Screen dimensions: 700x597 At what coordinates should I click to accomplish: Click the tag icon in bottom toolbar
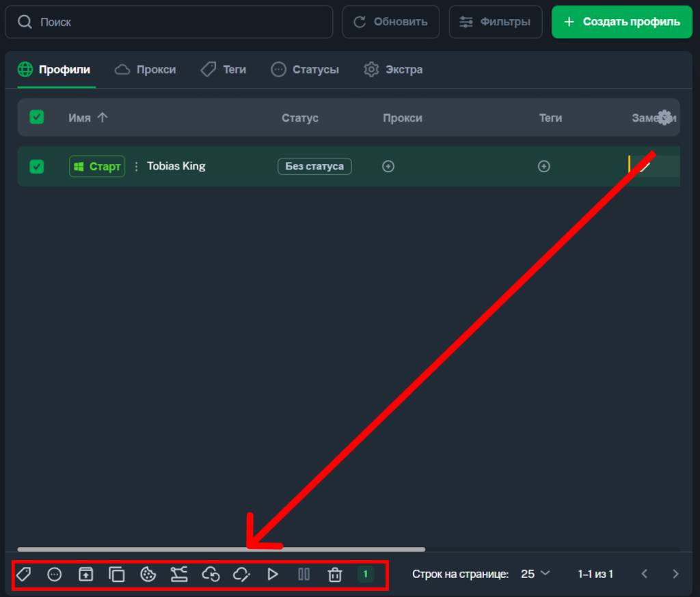point(24,574)
